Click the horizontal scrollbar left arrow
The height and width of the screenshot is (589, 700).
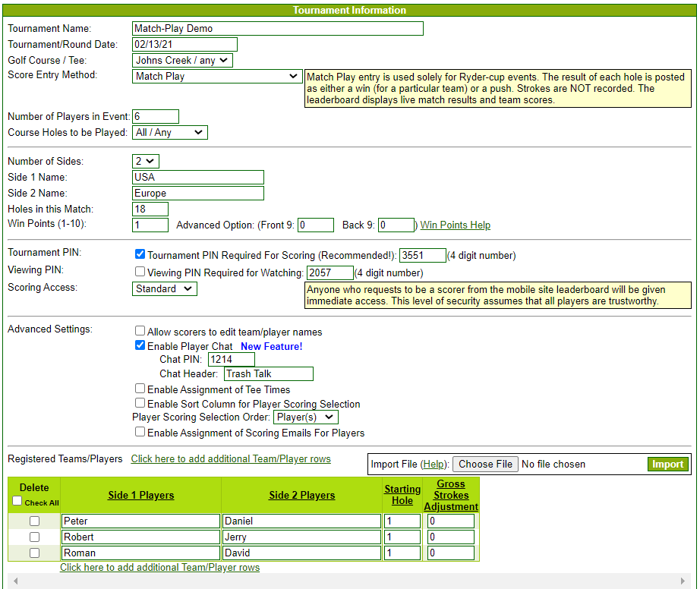pyautogui.click(x=16, y=581)
